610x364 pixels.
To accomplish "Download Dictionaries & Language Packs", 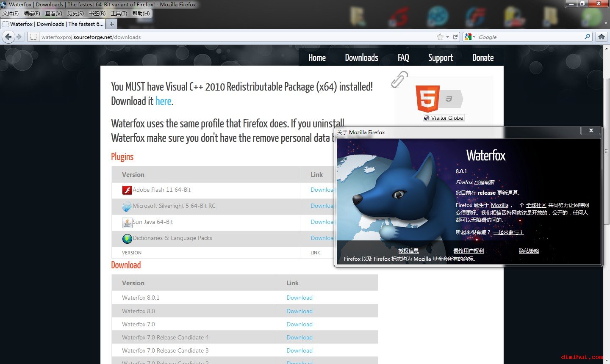I will coord(322,238).
